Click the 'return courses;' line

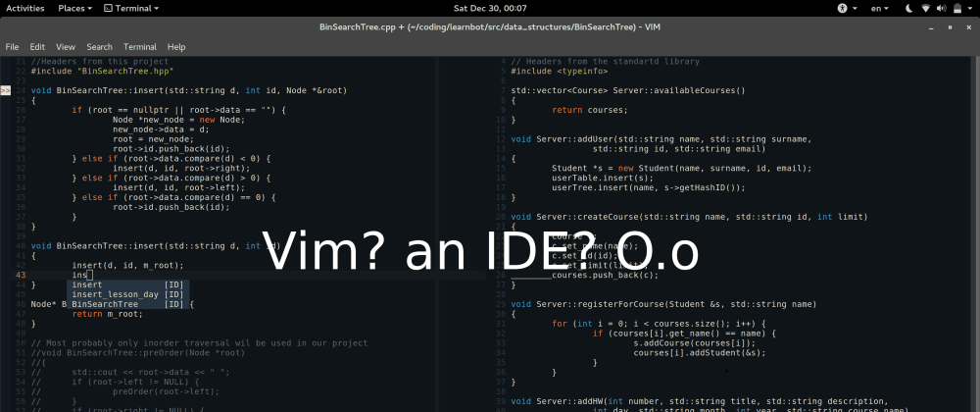point(589,110)
